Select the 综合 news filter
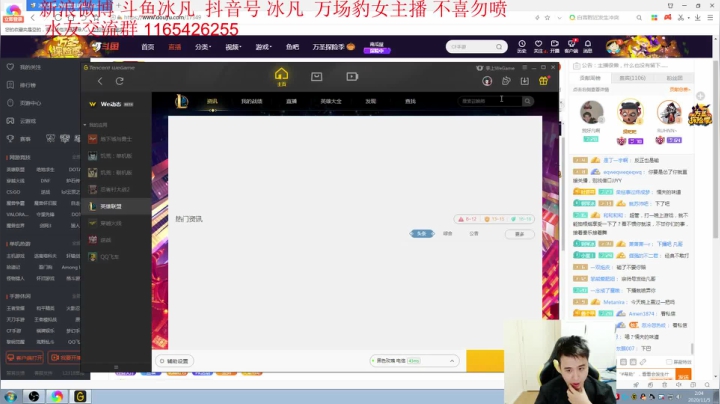 [x=448, y=234]
